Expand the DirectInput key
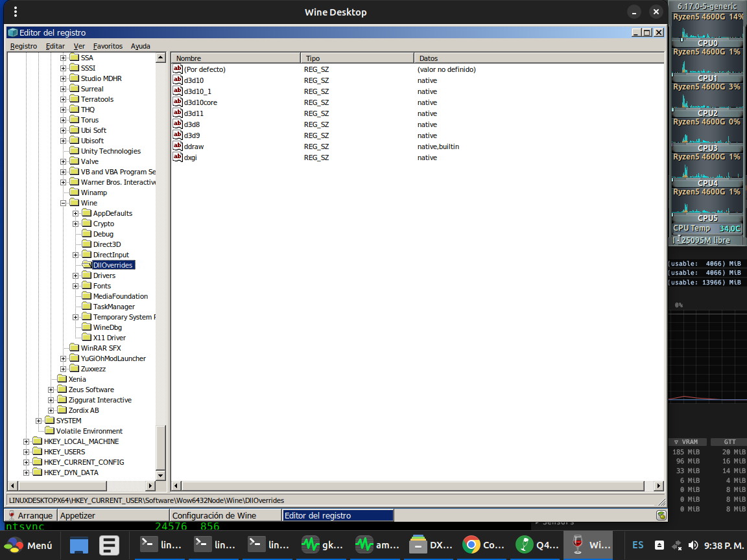 coord(75,255)
